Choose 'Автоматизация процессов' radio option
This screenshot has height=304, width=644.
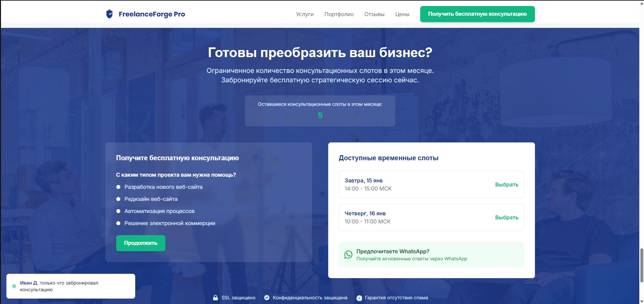[118, 211]
